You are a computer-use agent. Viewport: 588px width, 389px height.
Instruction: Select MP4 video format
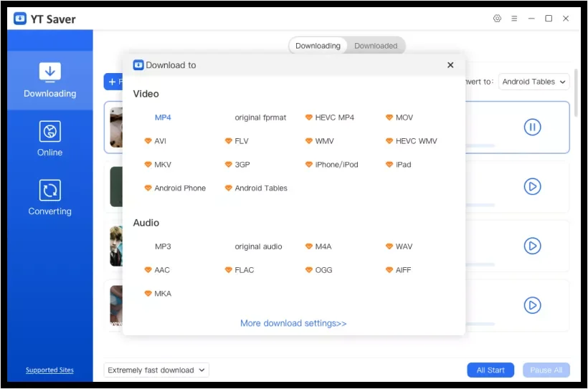click(163, 117)
